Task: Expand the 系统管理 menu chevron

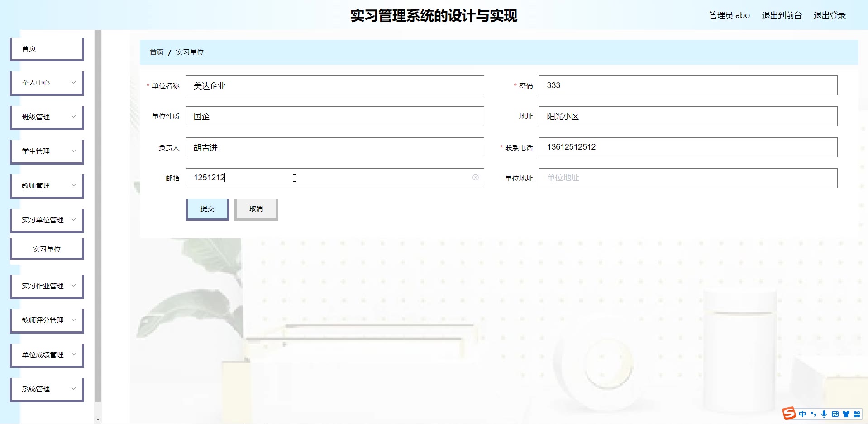Action: (74, 389)
